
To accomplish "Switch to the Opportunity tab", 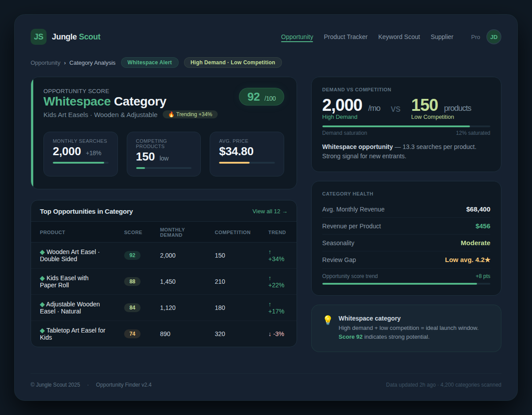I will [x=297, y=37].
